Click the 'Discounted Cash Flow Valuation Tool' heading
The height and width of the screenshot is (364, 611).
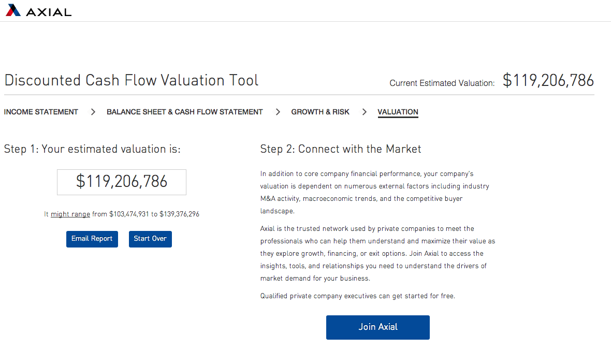click(132, 80)
